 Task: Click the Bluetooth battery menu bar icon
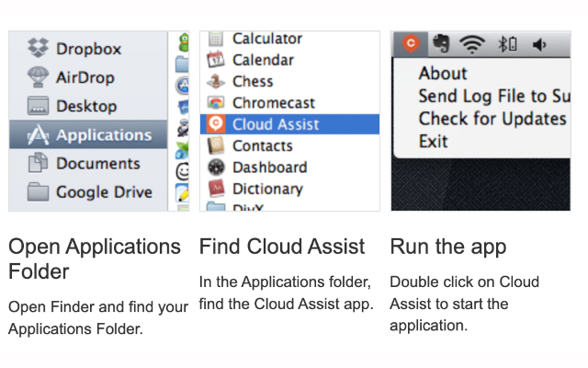pyautogui.click(x=507, y=44)
